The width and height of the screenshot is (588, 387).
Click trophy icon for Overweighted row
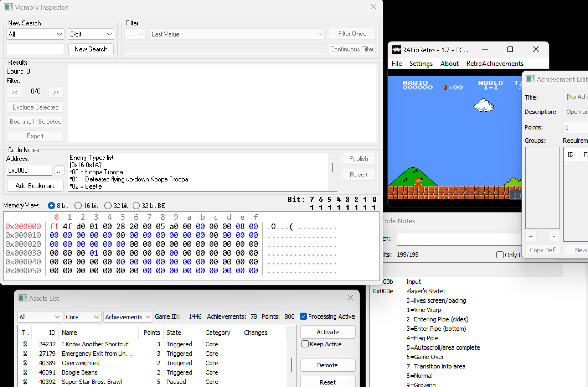point(25,363)
